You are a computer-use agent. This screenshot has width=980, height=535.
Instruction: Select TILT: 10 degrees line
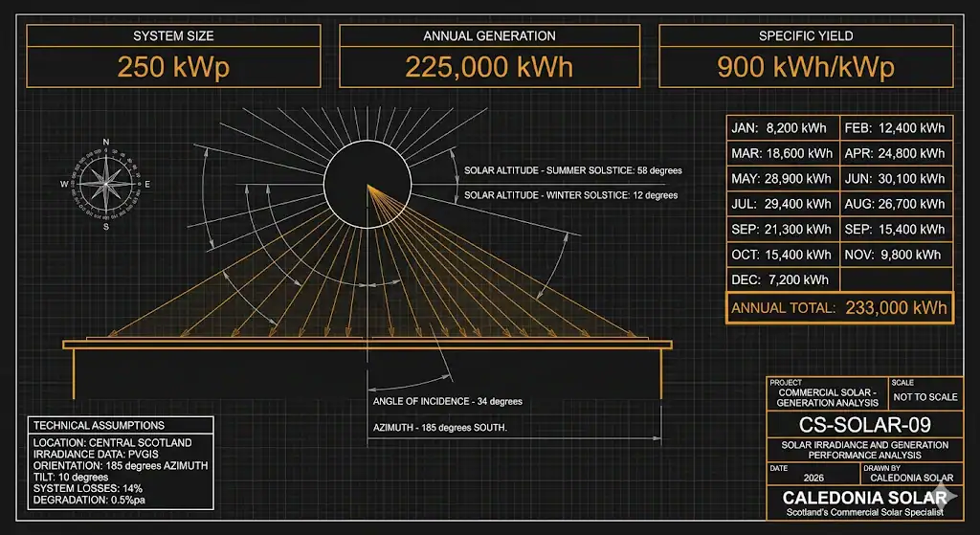pyautogui.click(x=71, y=477)
